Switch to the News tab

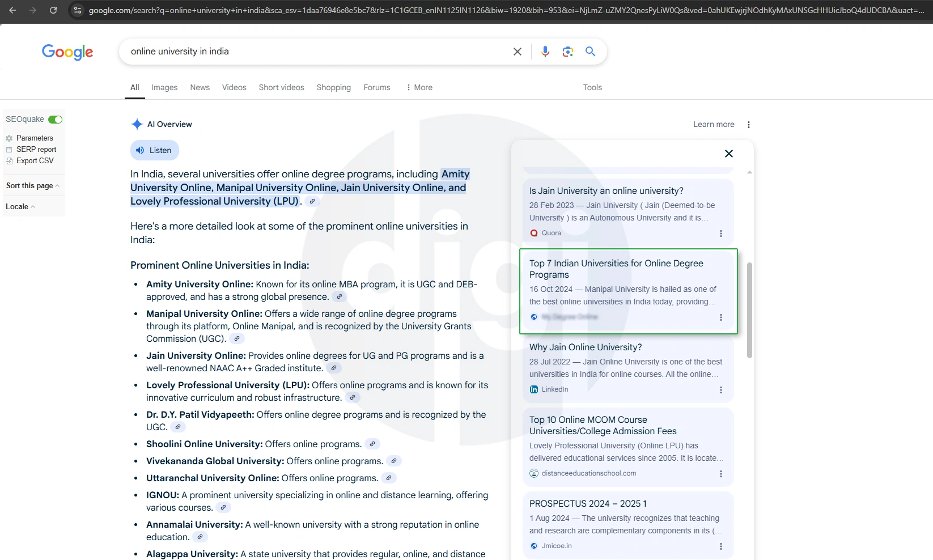tap(200, 87)
